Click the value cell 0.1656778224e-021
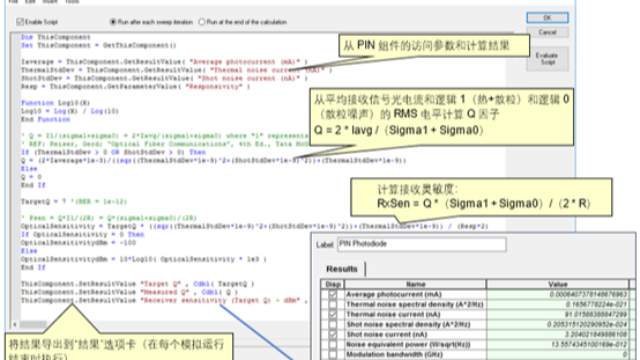The image size is (640, 360). (558, 304)
